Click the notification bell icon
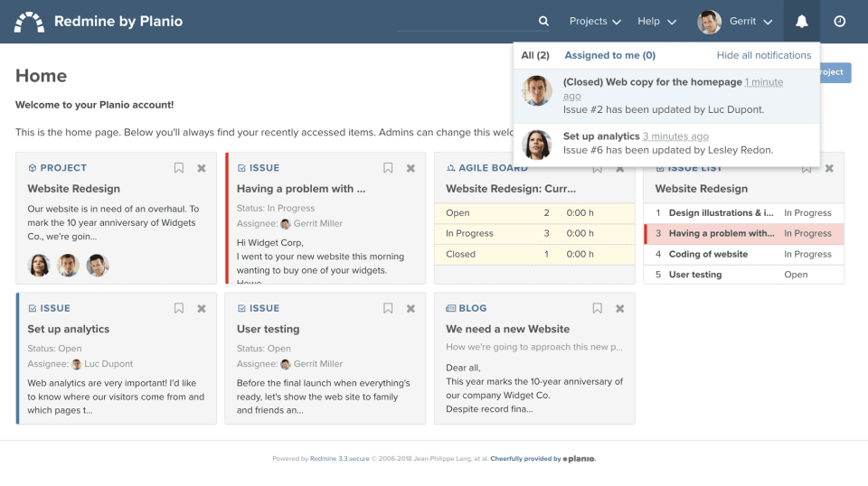The height and width of the screenshot is (486, 868). click(x=801, y=22)
